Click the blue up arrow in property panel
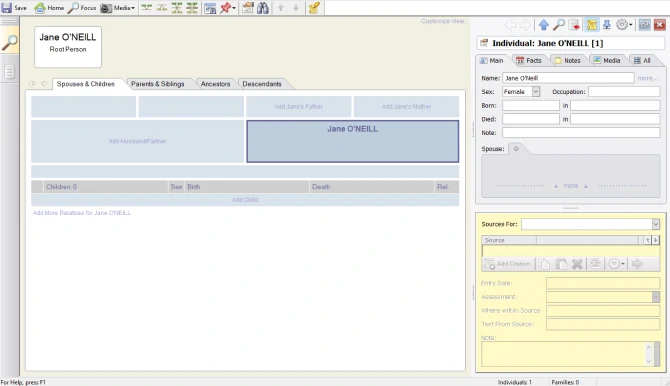This screenshot has height=386, width=670. point(544,25)
